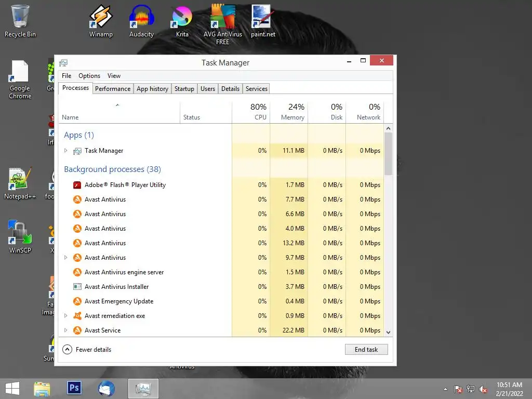Switch to the Performance tab
532x399 pixels.
click(113, 88)
